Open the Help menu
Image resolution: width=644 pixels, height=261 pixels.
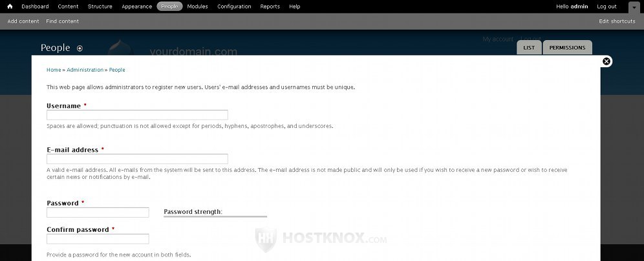coord(294,6)
